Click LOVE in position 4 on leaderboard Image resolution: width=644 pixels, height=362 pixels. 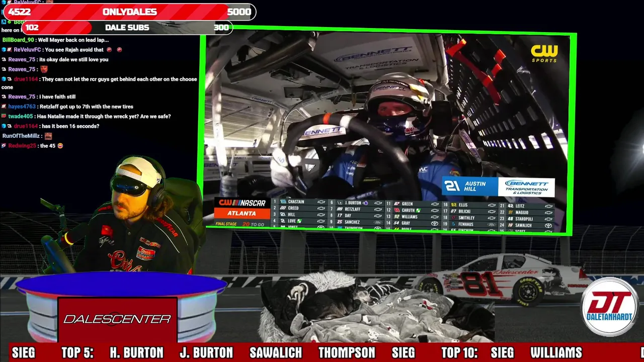click(292, 221)
